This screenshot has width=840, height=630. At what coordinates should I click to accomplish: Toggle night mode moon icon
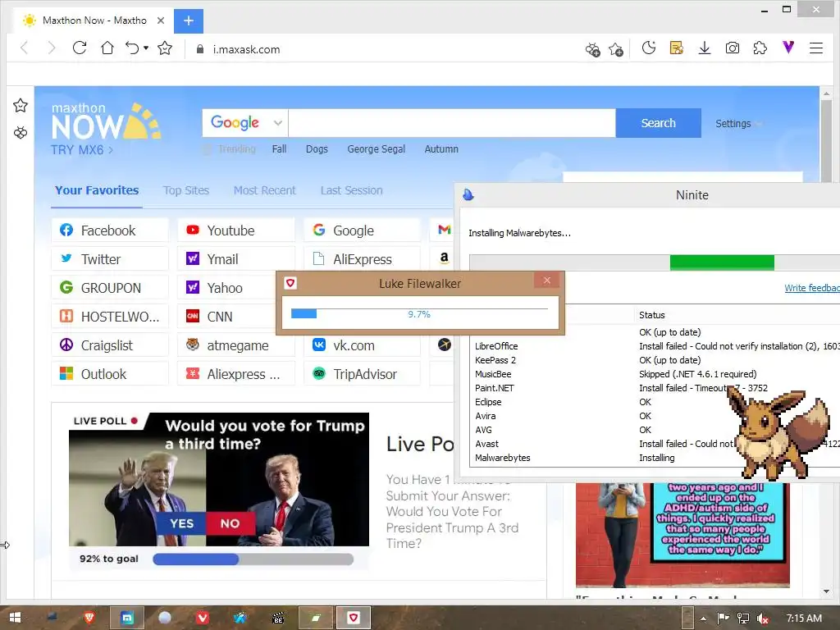[x=649, y=48]
